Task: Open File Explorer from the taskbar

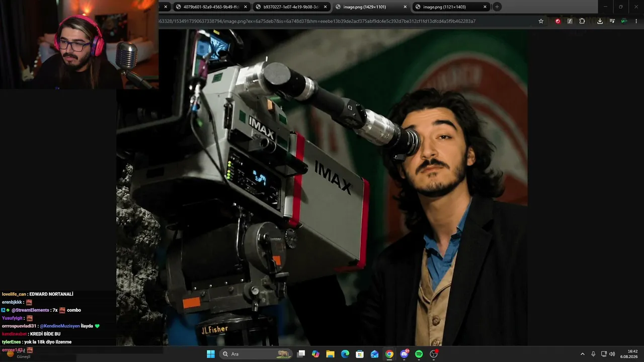Action: click(x=330, y=354)
